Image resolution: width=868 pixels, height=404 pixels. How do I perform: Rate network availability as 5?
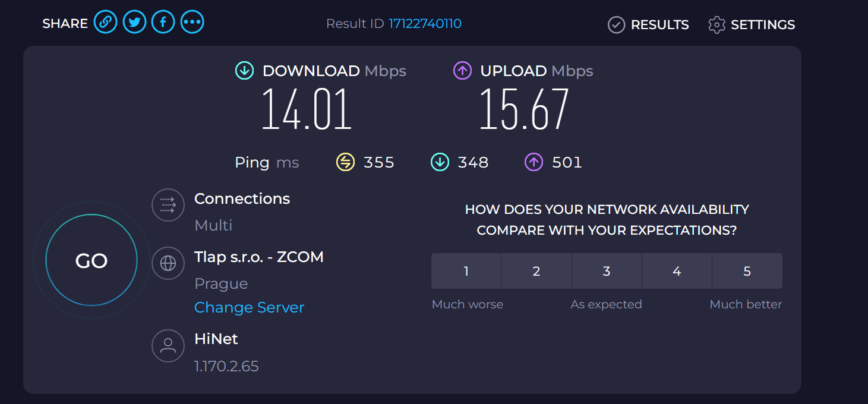747,271
